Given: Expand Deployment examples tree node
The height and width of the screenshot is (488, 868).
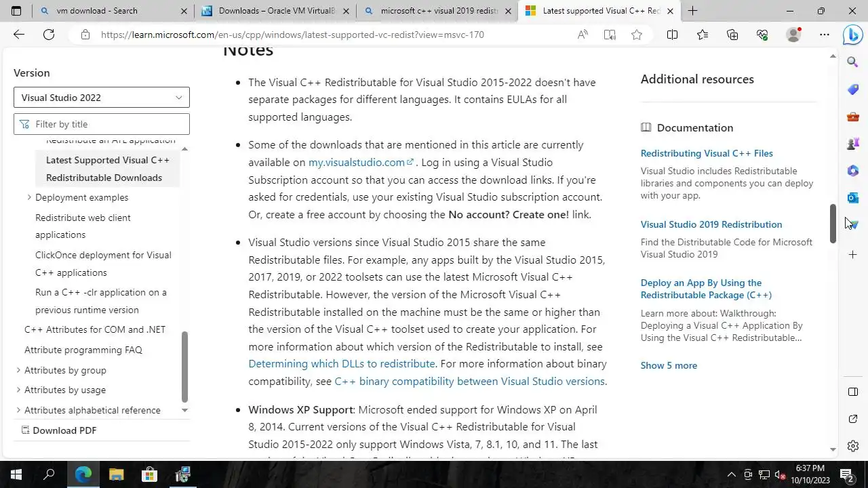Looking at the screenshot, I should coord(29,197).
